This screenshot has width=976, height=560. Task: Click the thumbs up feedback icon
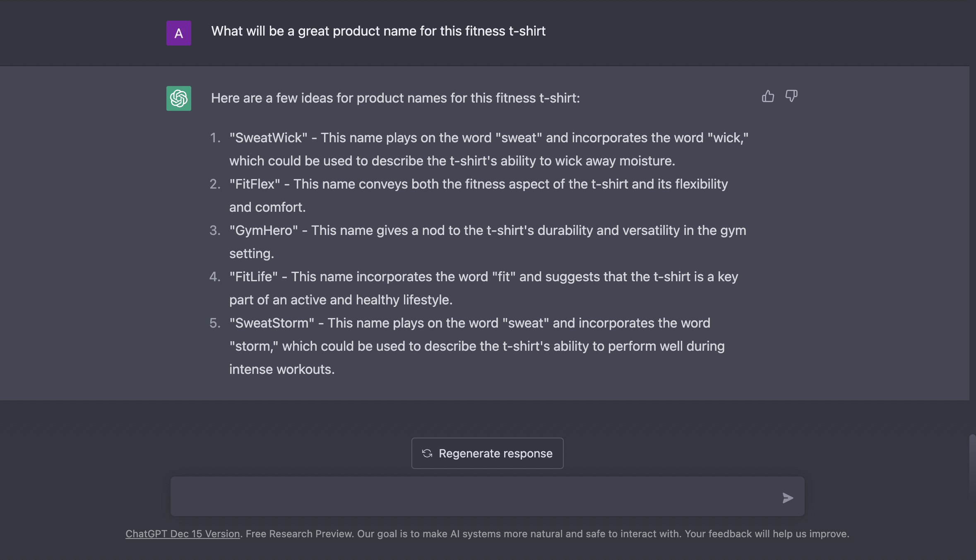(768, 96)
